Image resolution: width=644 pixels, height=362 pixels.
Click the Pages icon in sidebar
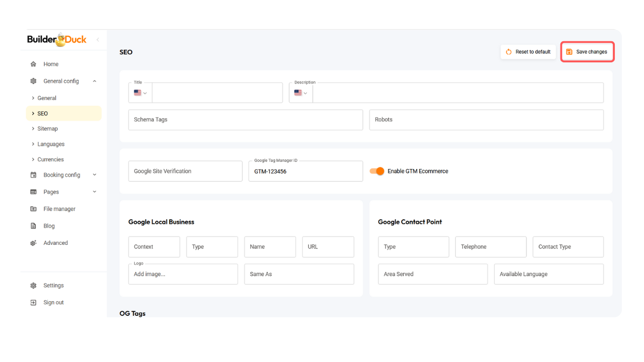33,192
